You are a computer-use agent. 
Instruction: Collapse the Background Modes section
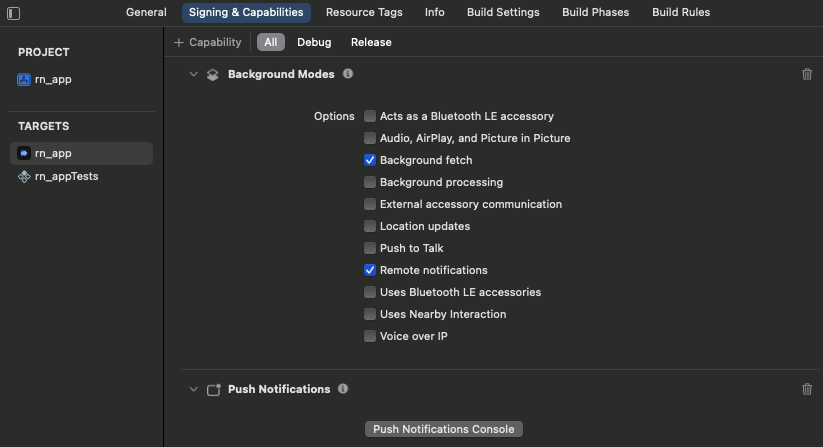coord(194,74)
